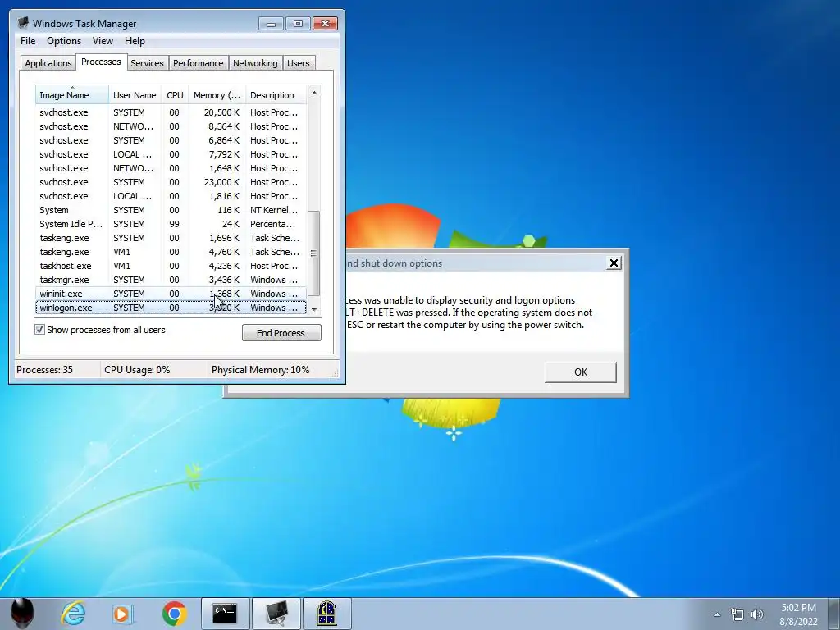Select svchost.exe row using 1,648 K
Screen dimensions: 840x630
[x=171, y=168]
